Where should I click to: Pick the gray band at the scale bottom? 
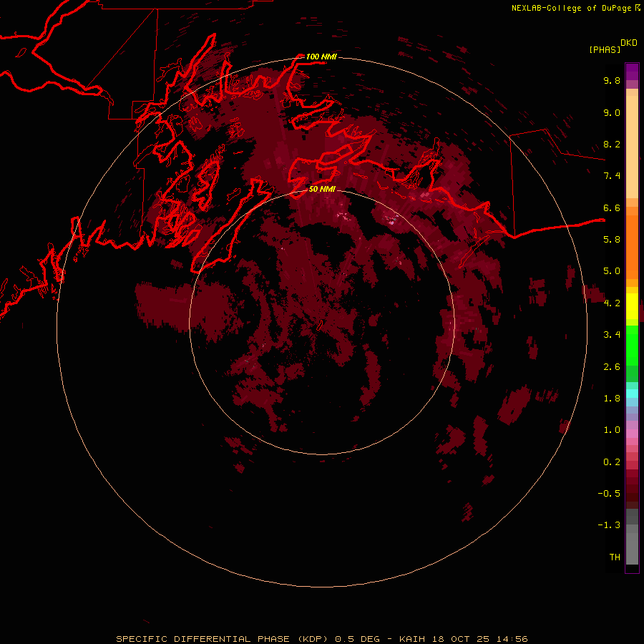[x=632, y=549]
